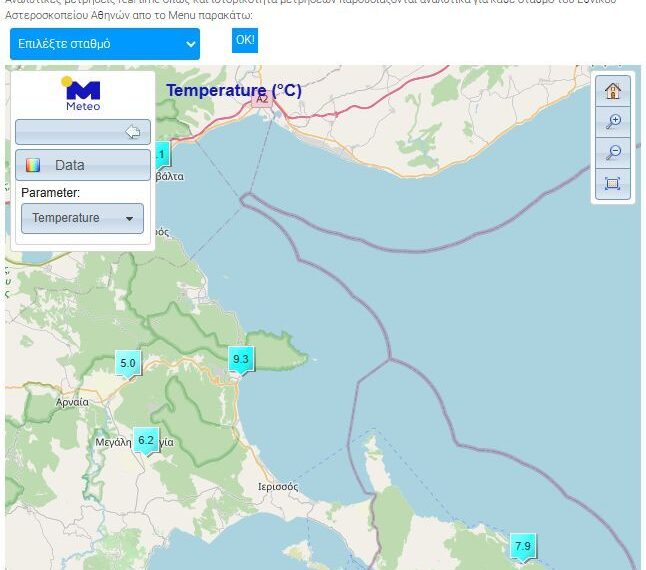Click the partially hidden marker near Ασπροβάλτα
646x570 pixels.
pos(162,154)
